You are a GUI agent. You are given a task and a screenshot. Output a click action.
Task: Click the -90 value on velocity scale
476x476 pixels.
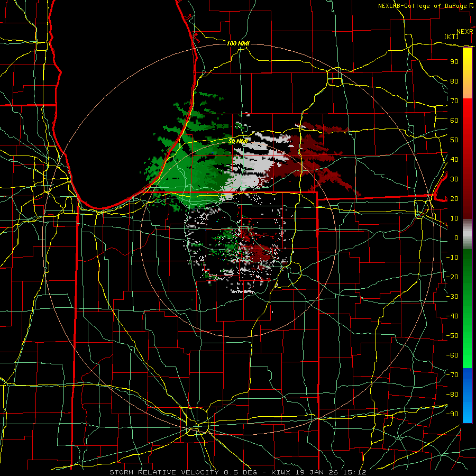point(452,414)
